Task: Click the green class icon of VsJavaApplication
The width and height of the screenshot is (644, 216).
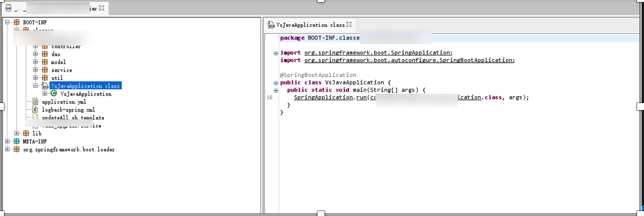Action: [x=54, y=94]
